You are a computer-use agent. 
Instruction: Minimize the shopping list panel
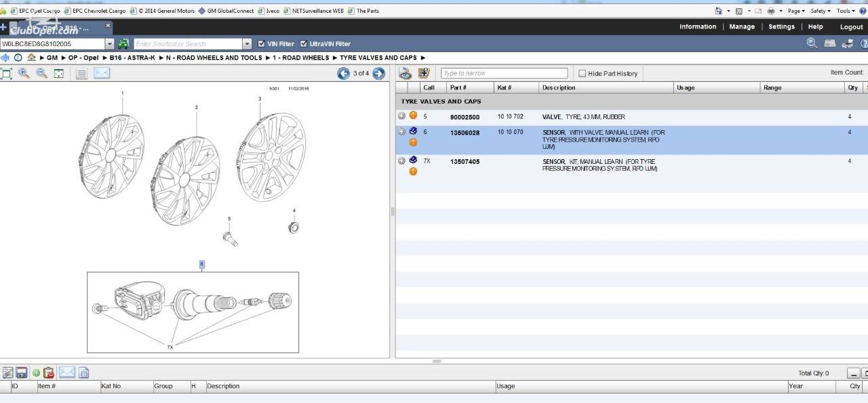click(853, 373)
